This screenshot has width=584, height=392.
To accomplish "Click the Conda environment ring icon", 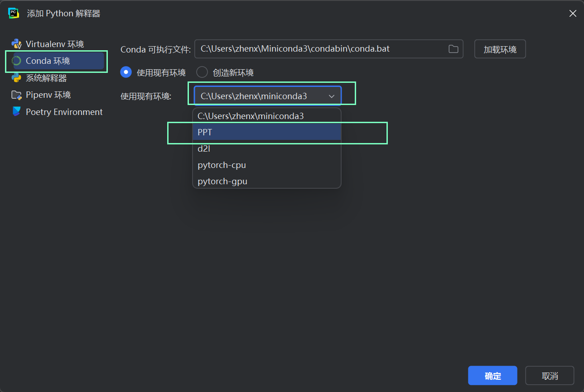I will coord(17,61).
